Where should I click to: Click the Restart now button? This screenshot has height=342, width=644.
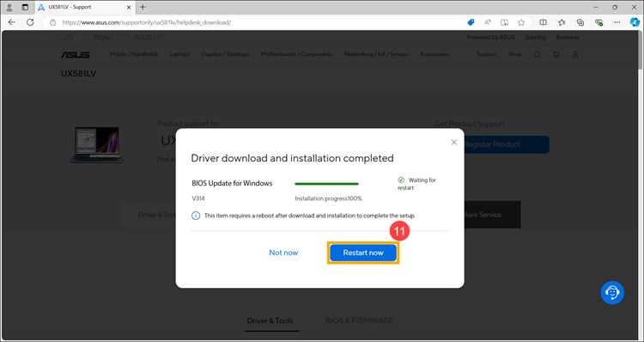point(363,253)
